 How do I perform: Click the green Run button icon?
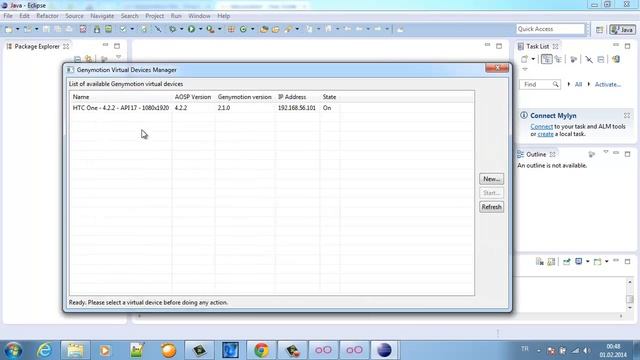[191, 29]
